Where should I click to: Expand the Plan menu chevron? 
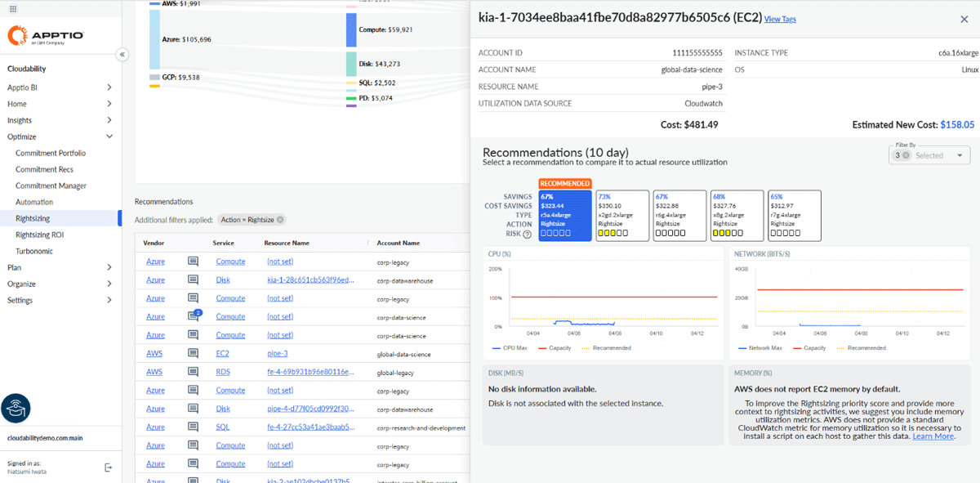tap(109, 267)
